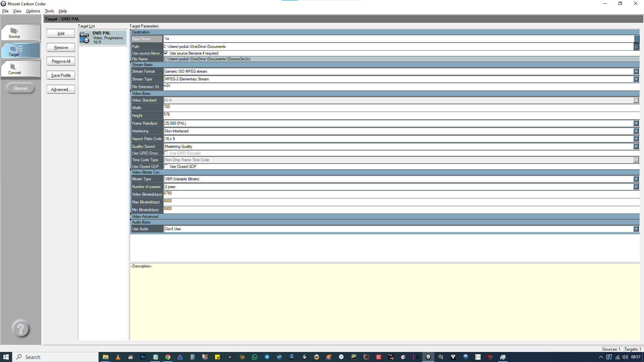
Task: Open the Frame Rate(fps) dropdown
Action: tap(636, 123)
